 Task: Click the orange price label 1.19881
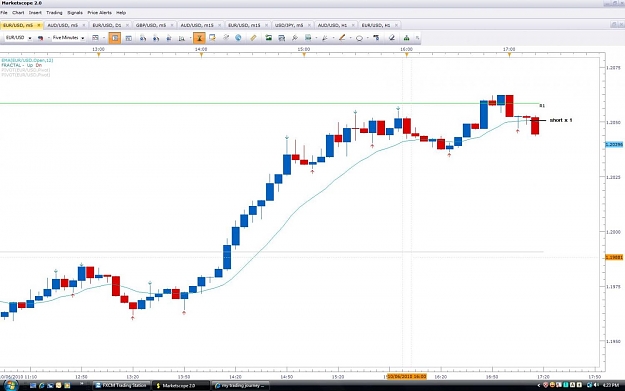(x=614, y=257)
